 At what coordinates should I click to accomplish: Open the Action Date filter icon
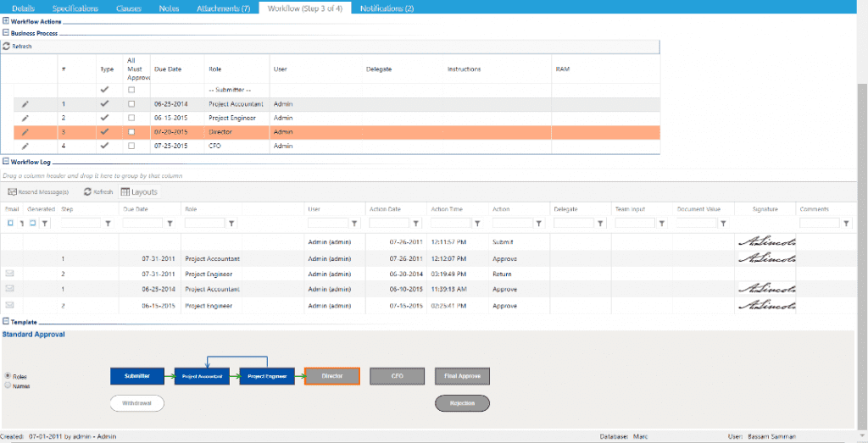[x=416, y=224]
